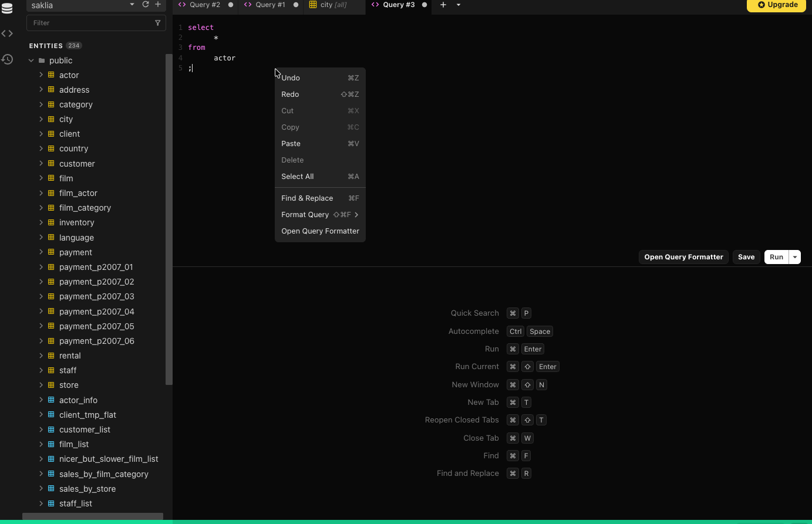Screen dimensions: 812x524
Task: Add a new connection with the plus icon
Action: click(158, 5)
